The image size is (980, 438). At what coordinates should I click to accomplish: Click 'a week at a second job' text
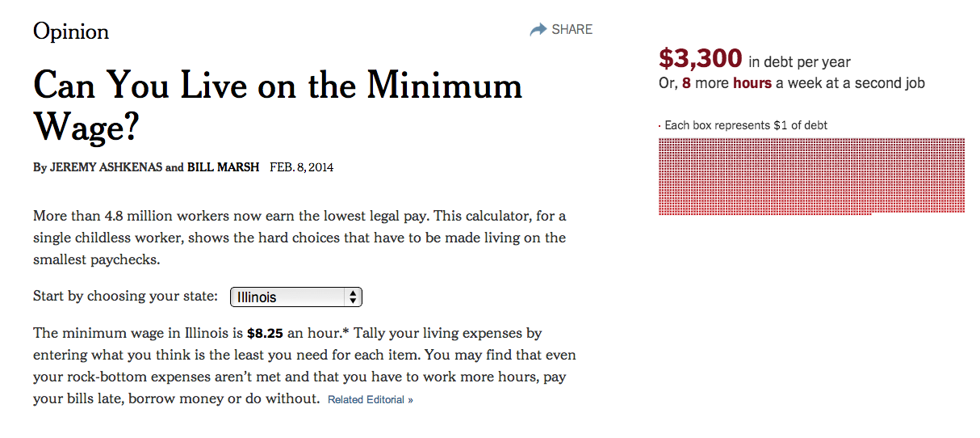coord(850,83)
